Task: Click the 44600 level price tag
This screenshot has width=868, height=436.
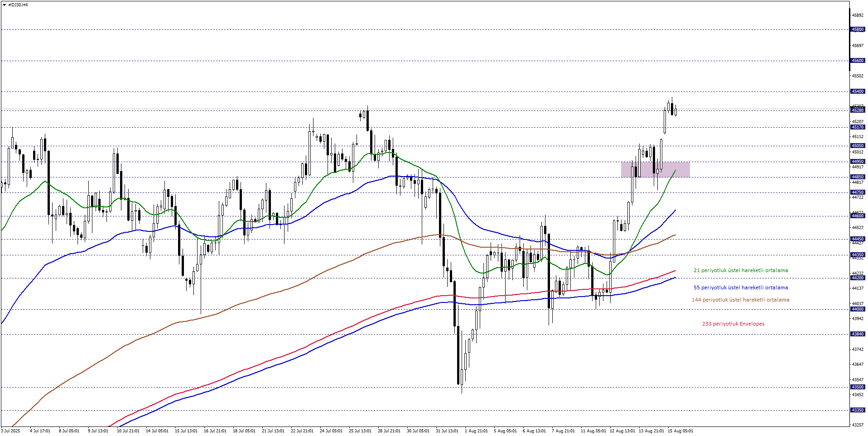Action: coord(858,216)
